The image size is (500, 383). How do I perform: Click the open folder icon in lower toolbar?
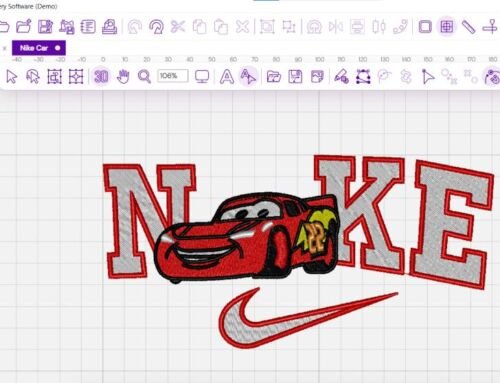[274, 77]
